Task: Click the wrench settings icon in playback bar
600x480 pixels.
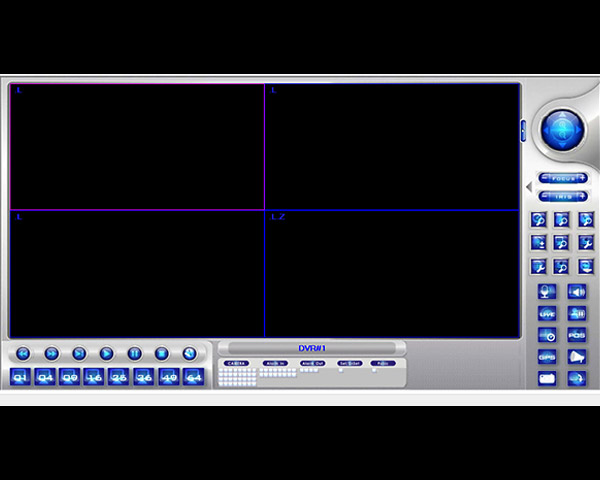Action: [x=189, y=353]
